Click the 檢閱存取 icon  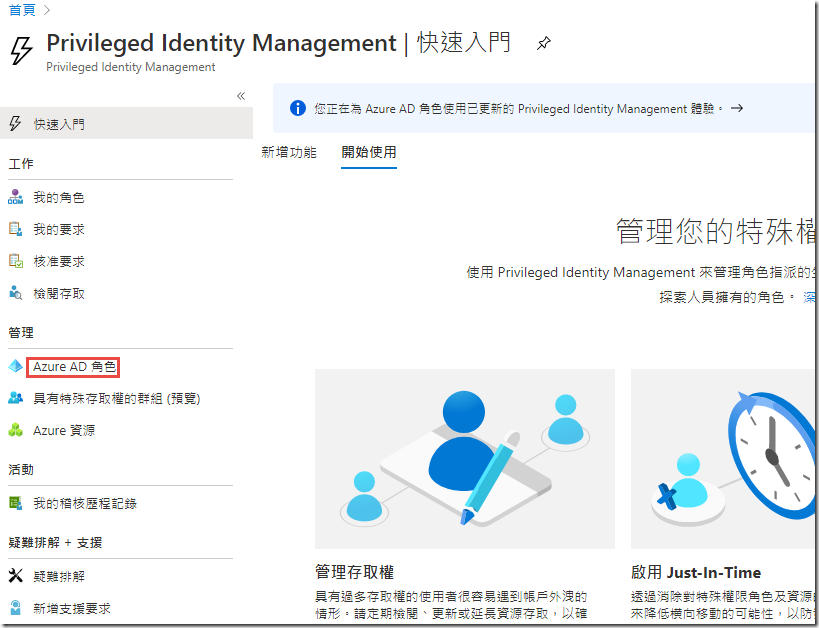(15, 294)
